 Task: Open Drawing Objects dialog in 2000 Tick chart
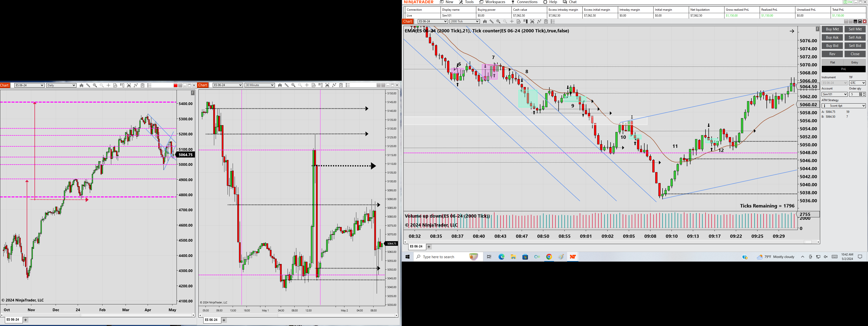[x=546, y=22]
